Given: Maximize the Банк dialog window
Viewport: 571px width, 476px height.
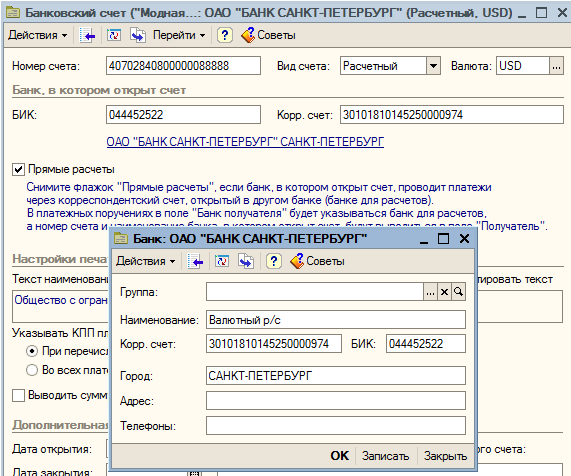Looking at the screenshot, I should [x=443, y=239].
